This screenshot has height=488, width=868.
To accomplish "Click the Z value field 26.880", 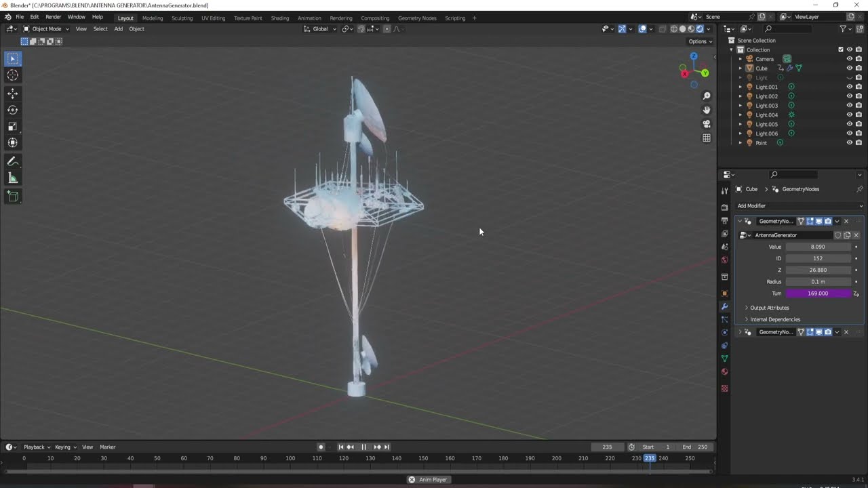I will pyautogui.click(x=818, y=270).
